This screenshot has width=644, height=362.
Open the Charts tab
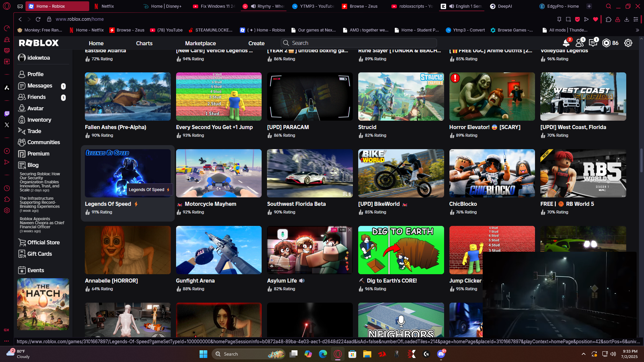click(144, 43)
